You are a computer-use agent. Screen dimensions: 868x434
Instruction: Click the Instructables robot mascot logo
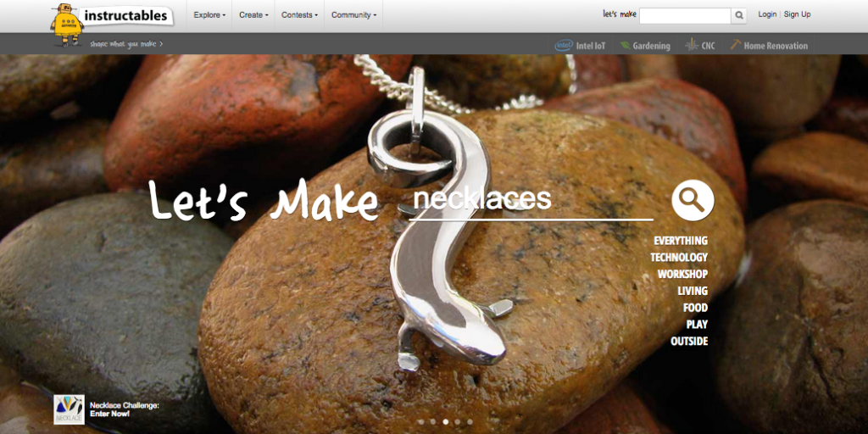(66, 25)
